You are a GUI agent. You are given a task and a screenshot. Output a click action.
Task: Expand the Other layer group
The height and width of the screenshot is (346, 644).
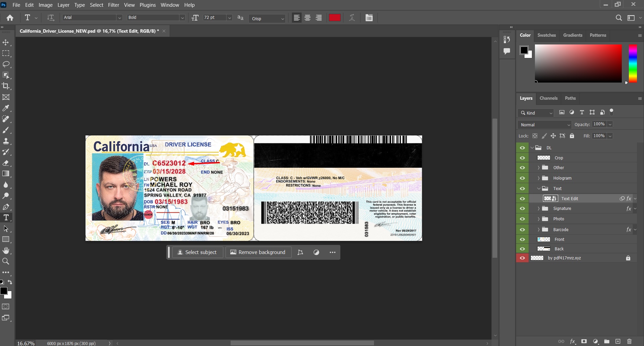[x=538, y=168]
